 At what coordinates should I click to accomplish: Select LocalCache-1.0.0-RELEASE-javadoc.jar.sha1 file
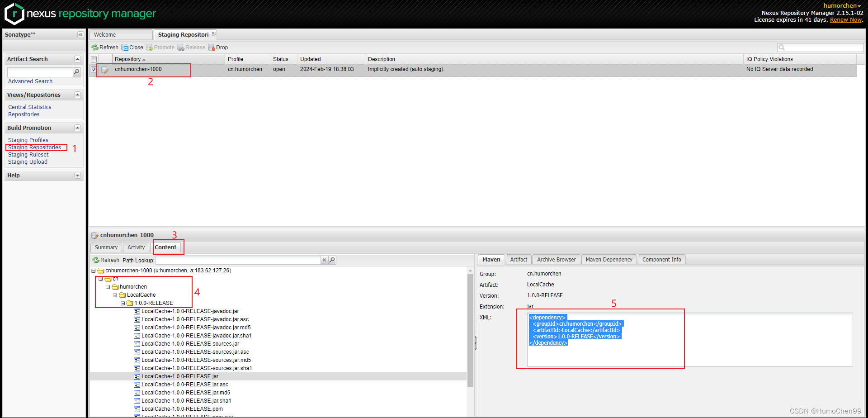click(x=196, y=336)
